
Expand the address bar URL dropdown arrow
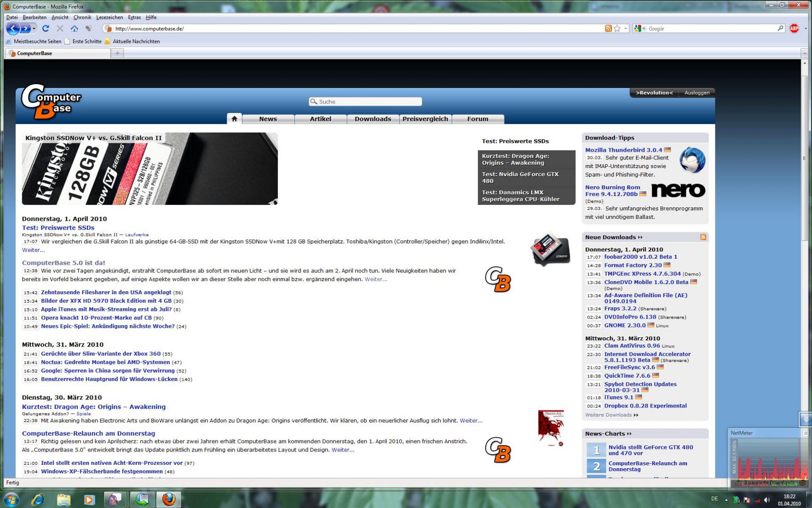click(x=626, y=29)
